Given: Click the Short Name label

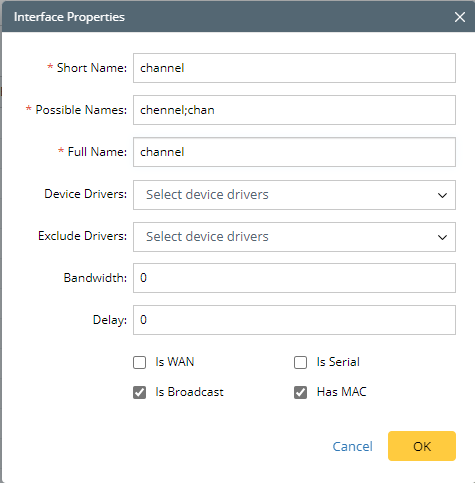Looking at the screenshot, I should click(x=92, y=68).
